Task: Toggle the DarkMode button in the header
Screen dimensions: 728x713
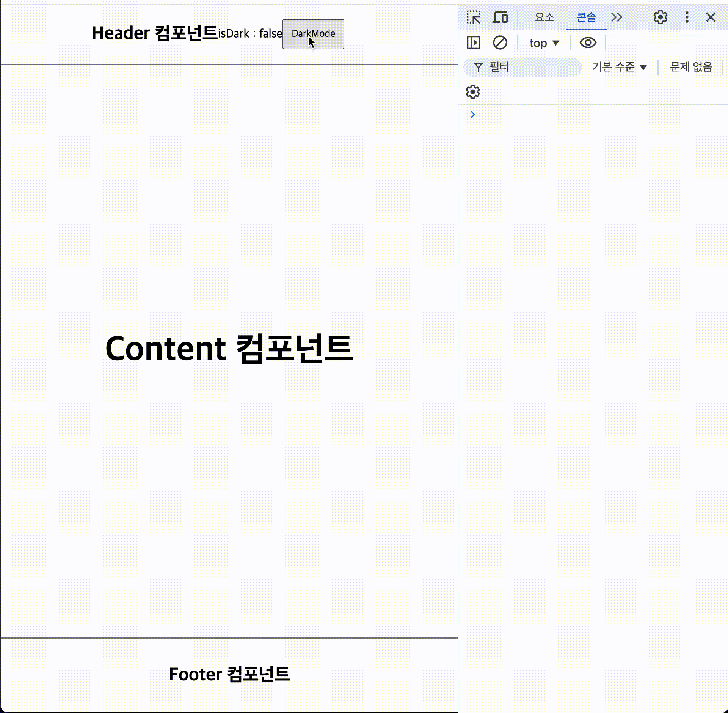Action: (313, 34)
